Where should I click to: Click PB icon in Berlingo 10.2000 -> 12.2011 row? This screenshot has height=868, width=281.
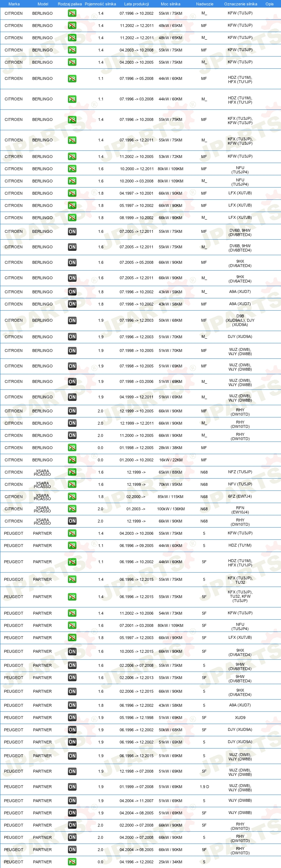pyautogui.click(x=72, y=169)
